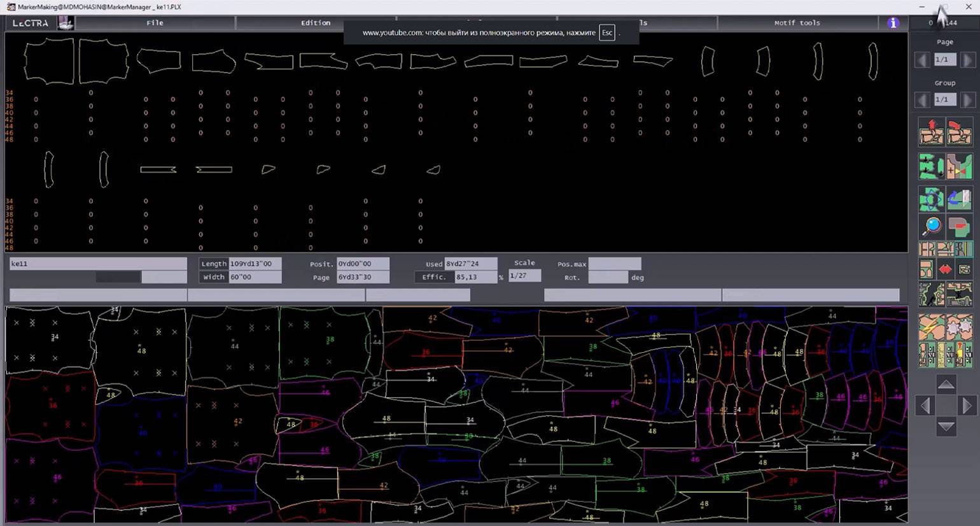Image resolution: width=980 pixels, height=526 pixels.
Task: Open the blue info icon
Action: point(893,23)
